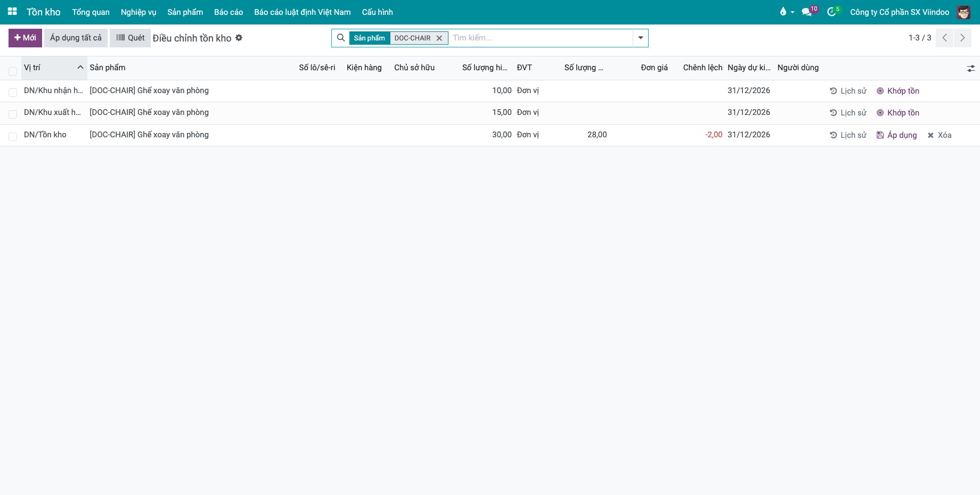Open the Sản phẩm menu
980x495 pixels.
coord(185,12)
